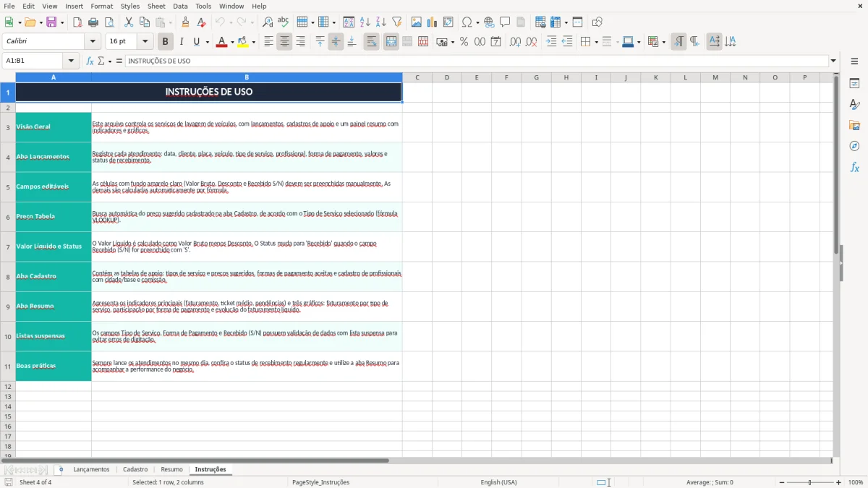Screen dimensions: 868x488
Task: Open the Function Wizard beside the formula bar
Action: [90, 61]
